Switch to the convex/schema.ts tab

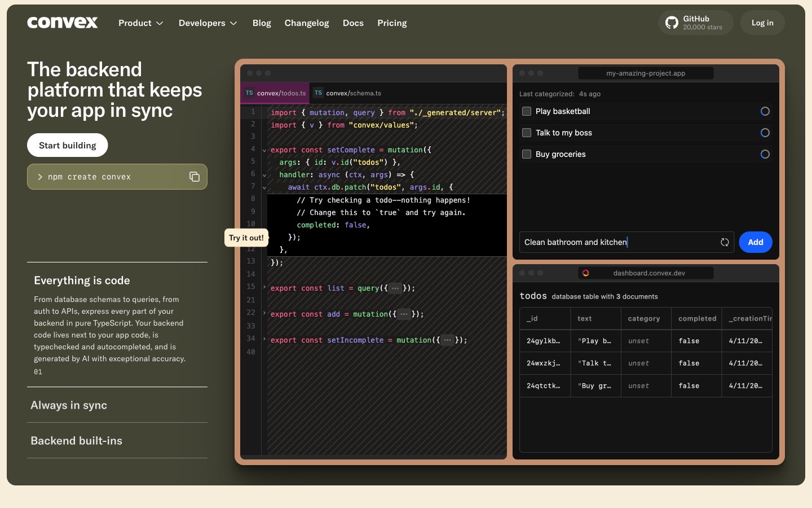coord(347,93)
